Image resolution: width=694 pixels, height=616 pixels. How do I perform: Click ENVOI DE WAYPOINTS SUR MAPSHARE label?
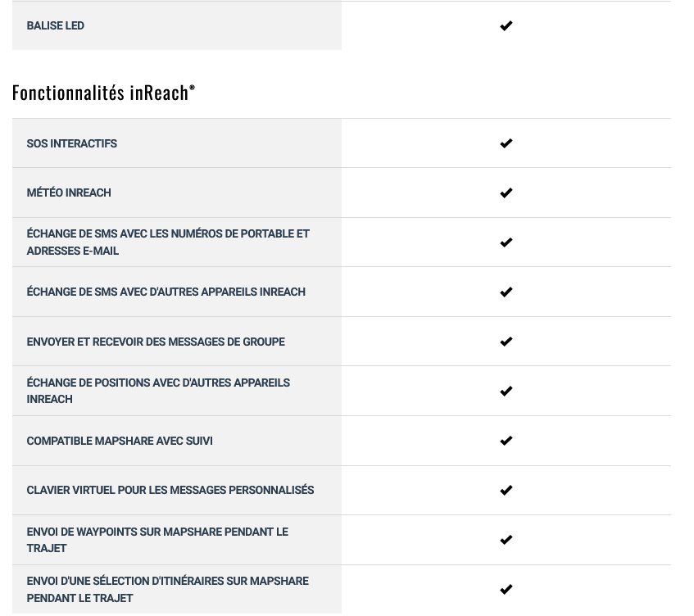point(157,540)
